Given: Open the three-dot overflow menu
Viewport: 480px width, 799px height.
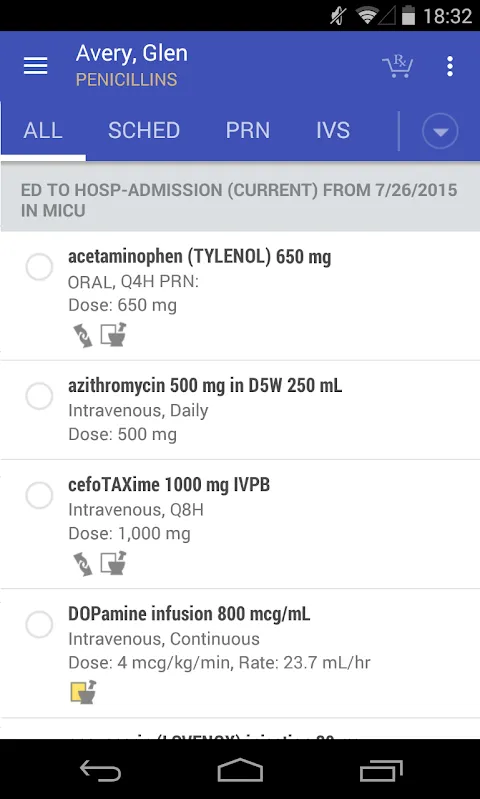Looking at the screenshot, I should (x=449, y=67).
